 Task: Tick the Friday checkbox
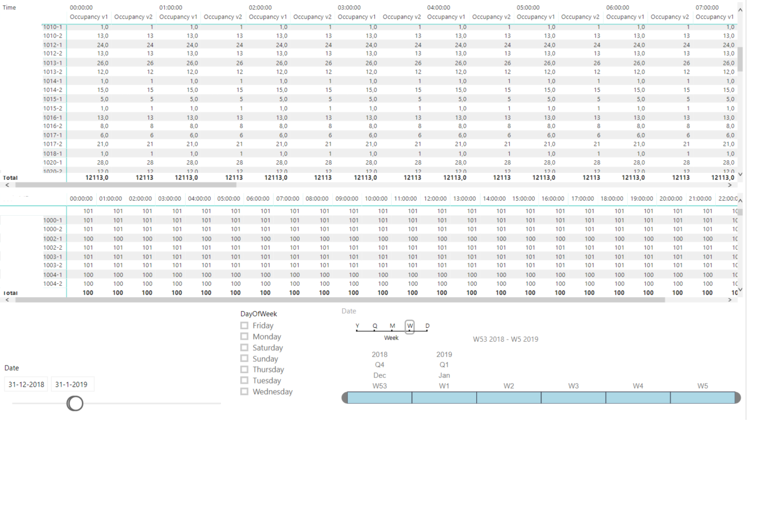pos(244,326)
